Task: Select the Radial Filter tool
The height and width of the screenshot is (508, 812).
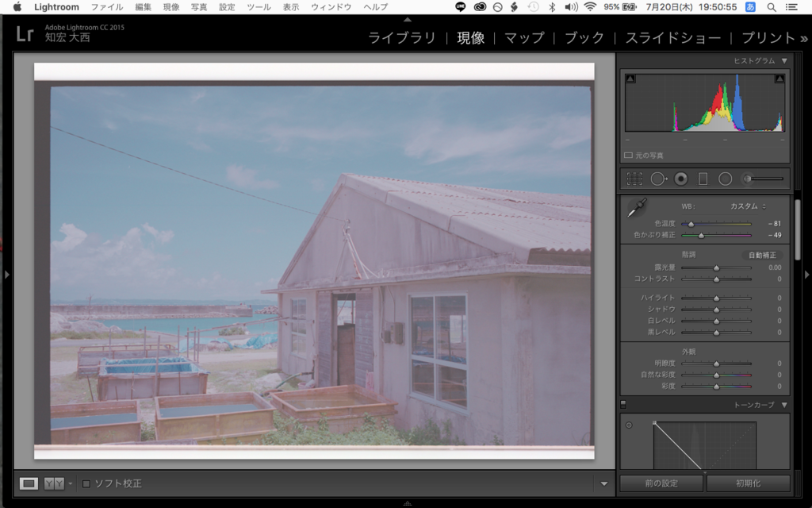Action: point(725,179)
